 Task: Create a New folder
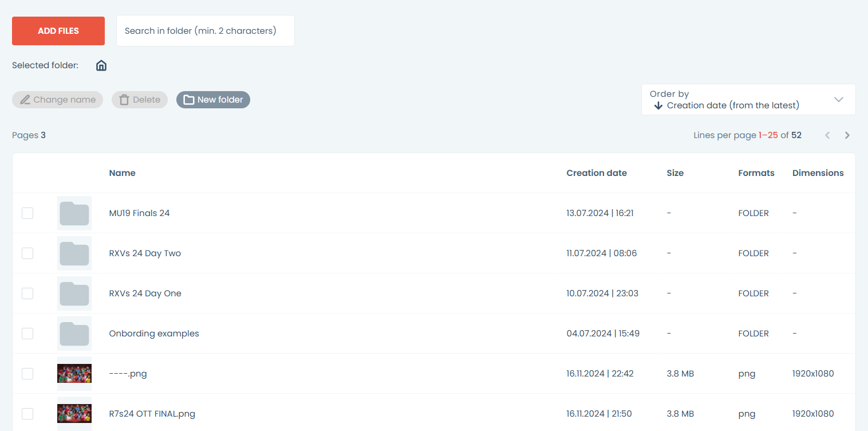click(x=213, y=100)
